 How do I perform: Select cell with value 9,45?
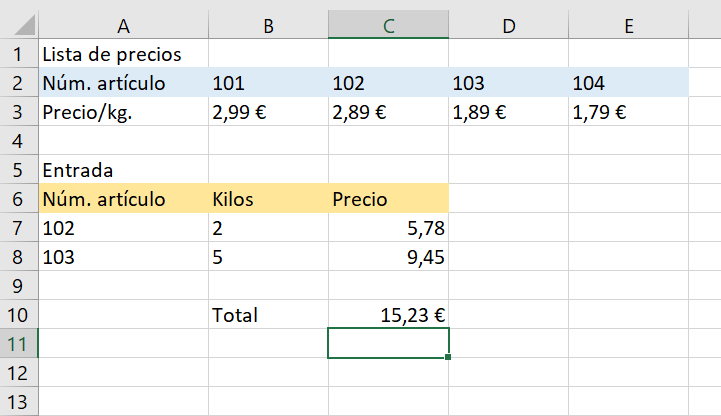pyautogui.click(x=389, y=256)
